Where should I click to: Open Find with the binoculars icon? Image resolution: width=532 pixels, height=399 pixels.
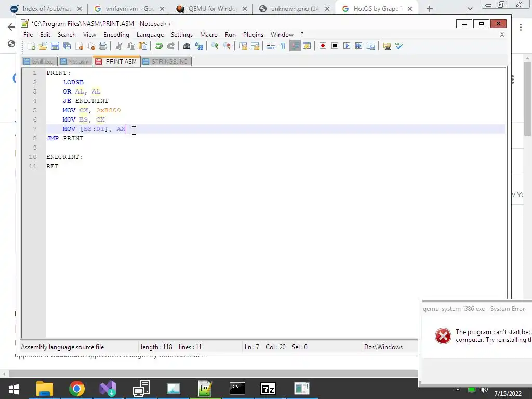pos(187,46)
